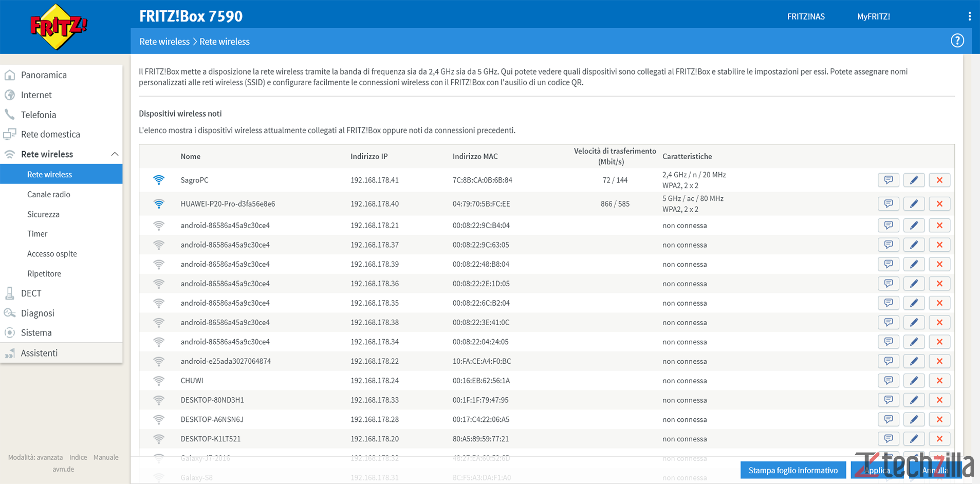Screen dimensions: 980x484
Task: Select the Nome column header
Action: [190, 156]
